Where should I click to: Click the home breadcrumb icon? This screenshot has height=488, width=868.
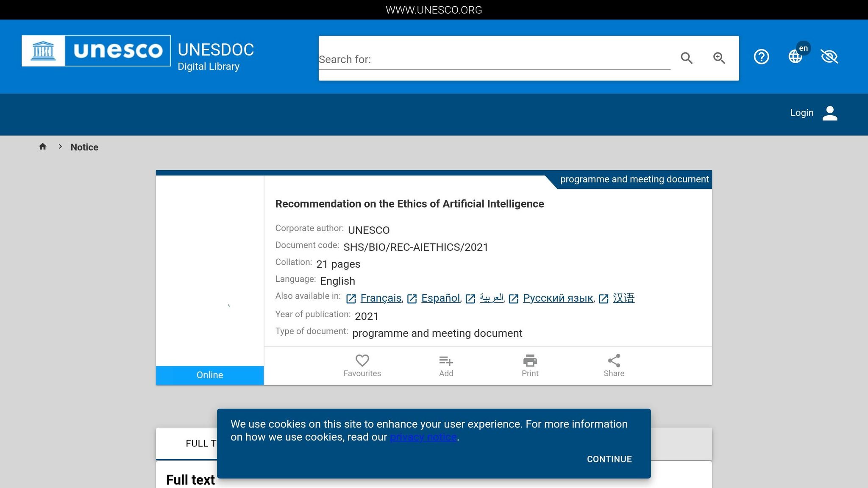click(x=43, y=146)
